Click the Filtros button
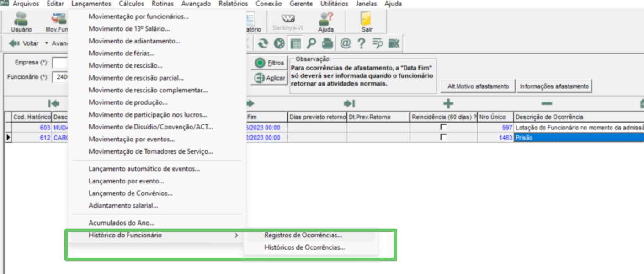This screenshot has width=644, height=274. (x=269, y=64)
